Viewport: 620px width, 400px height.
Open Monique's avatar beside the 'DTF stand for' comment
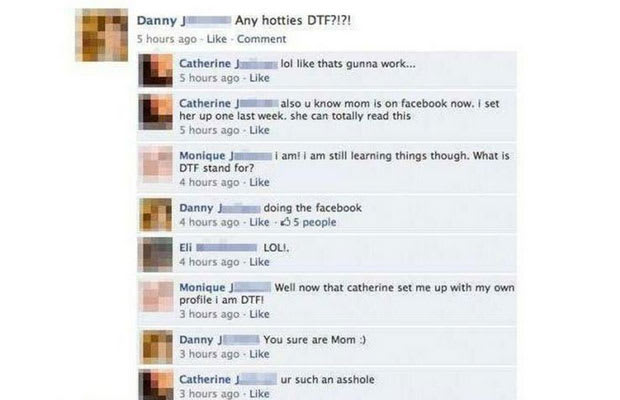tap(155, 164)
